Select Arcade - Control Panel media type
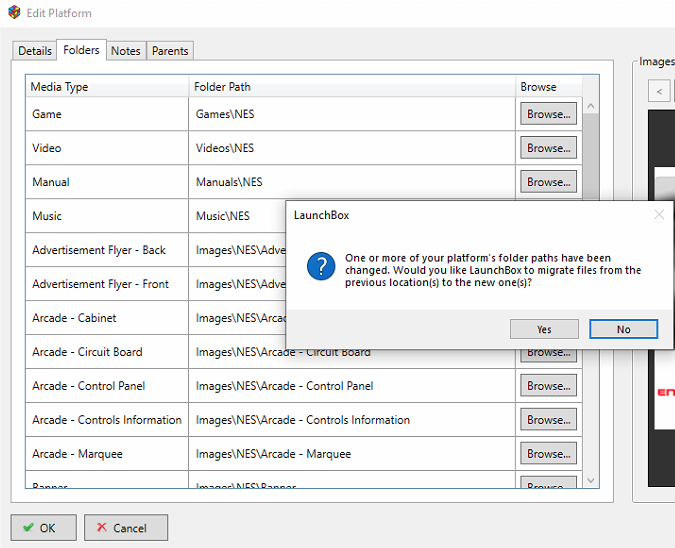675x548 pixels. pos(107,386)
